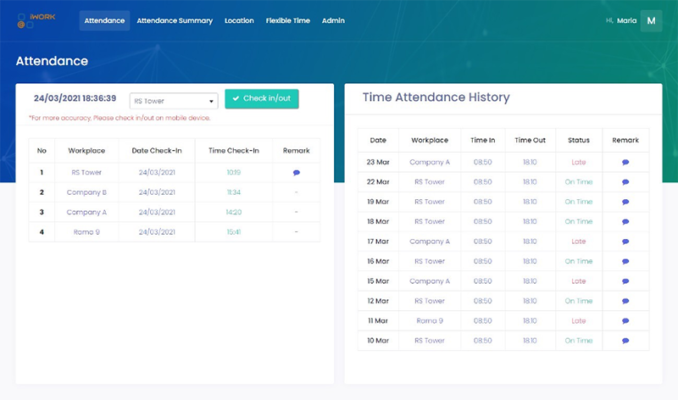Open remark icon for 12 Mar history row
Image resolution: width=678 pixels, height=400 pixels.
tap(625, 301)
